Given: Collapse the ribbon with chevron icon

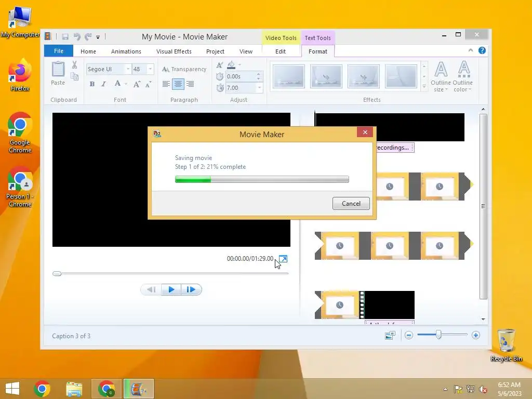Looking at the screenshot, I should (x=471, y=50).
